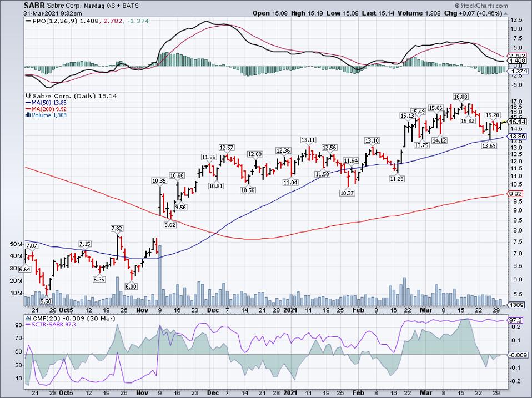This screenshot has width=532, height=398.
Task: Click the 10.56 low price label
Action: pos(248,190)
